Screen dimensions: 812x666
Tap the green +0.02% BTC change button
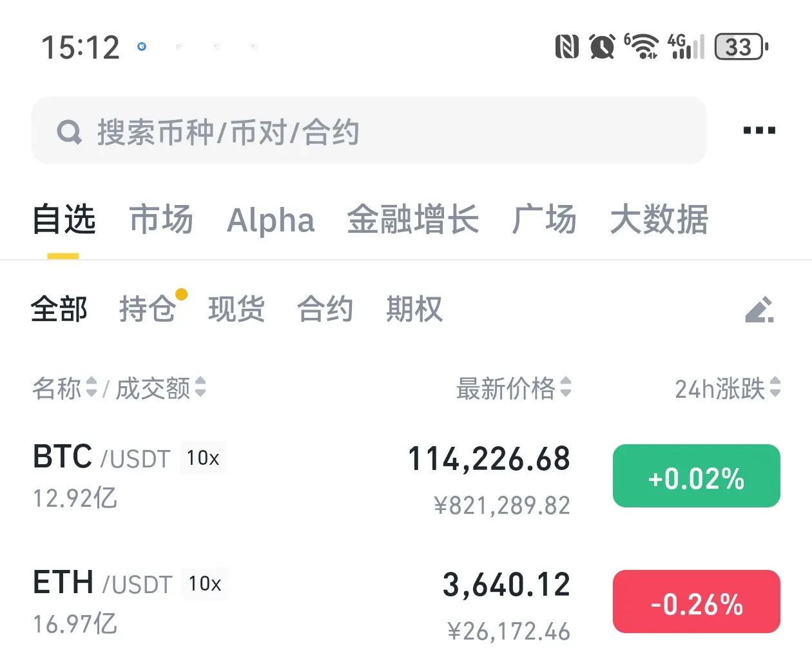[x=697, y=476]
